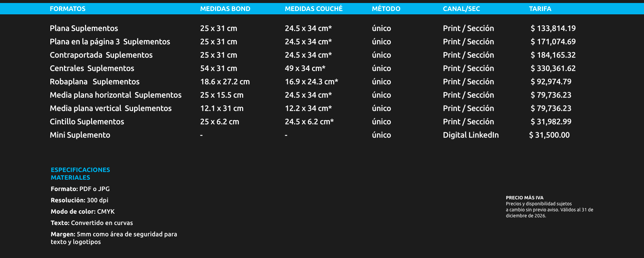Select the TARIFA column header
The height and width of the screenshot is (258, 644).
[540, 9]
